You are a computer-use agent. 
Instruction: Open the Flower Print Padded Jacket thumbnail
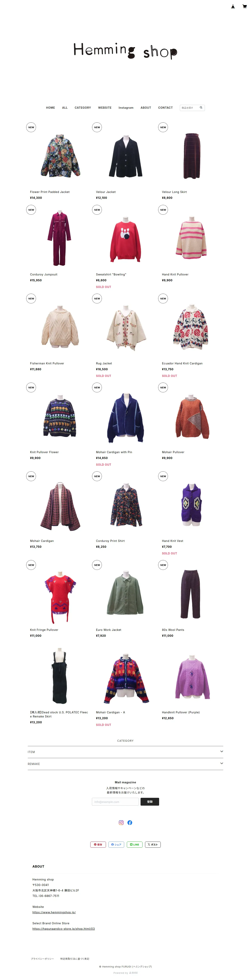60,156
